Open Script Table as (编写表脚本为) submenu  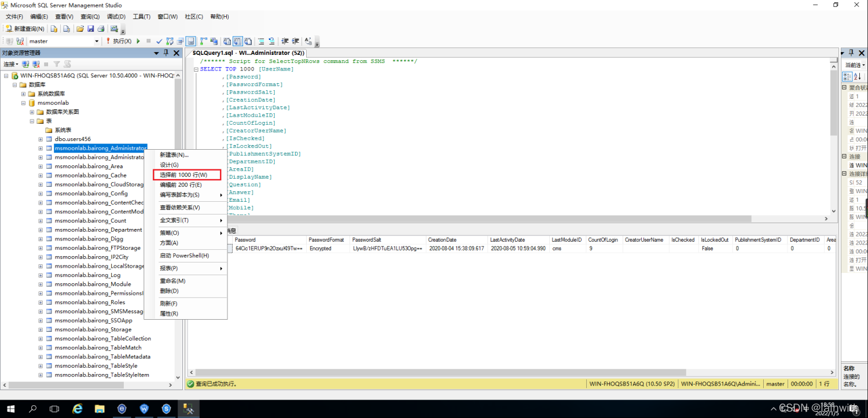(x=185, y=195)
